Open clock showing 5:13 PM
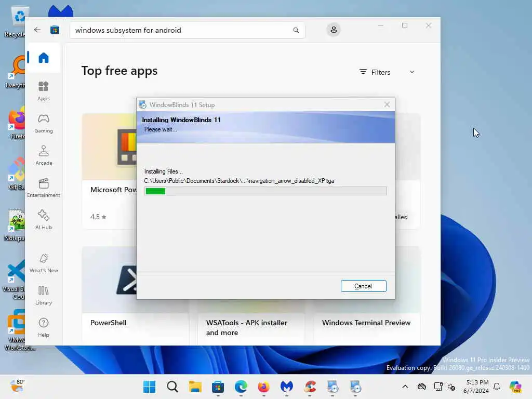532x399 pixels. (476, 387)
